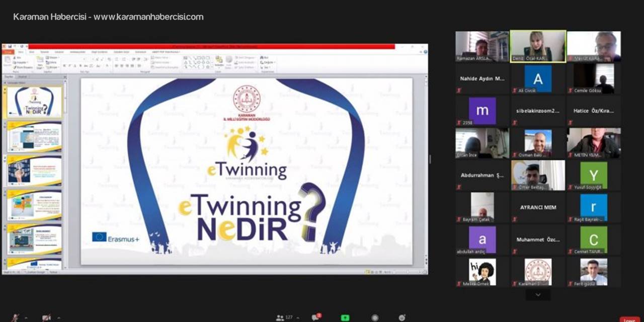This screenshot has width=644, height=322.
Task: Click the New Slide icon in ribbon
Action: (40, 62)
